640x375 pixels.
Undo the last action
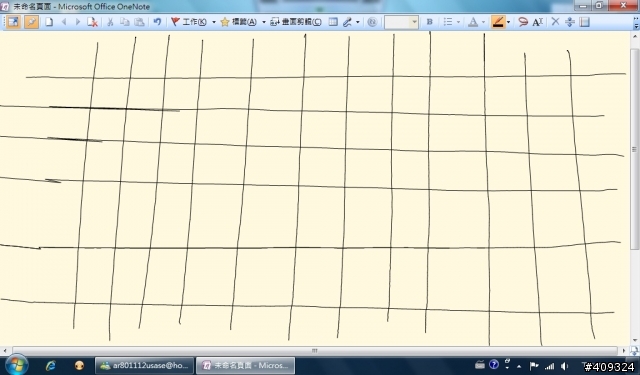[x=157, y=22]
